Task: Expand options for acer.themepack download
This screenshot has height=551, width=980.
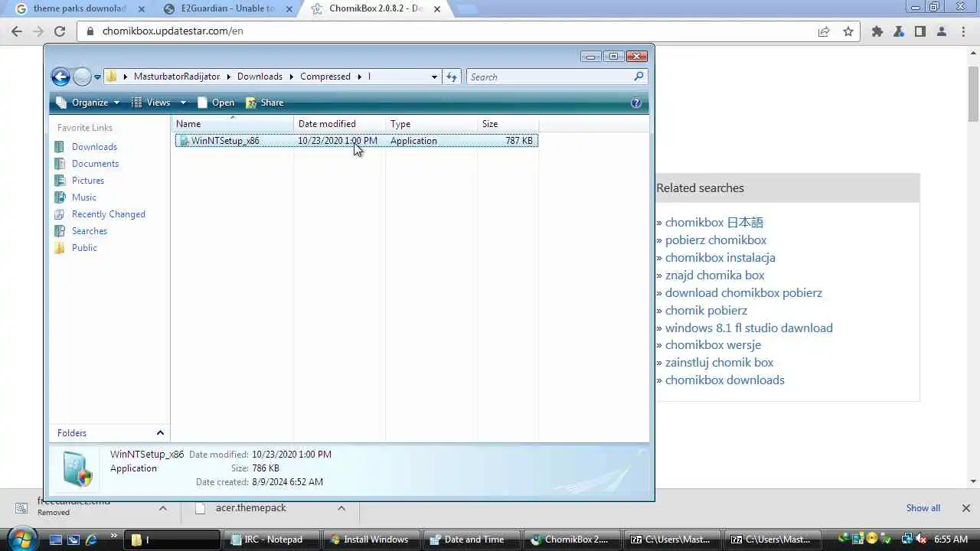Action: pos(341,508)
